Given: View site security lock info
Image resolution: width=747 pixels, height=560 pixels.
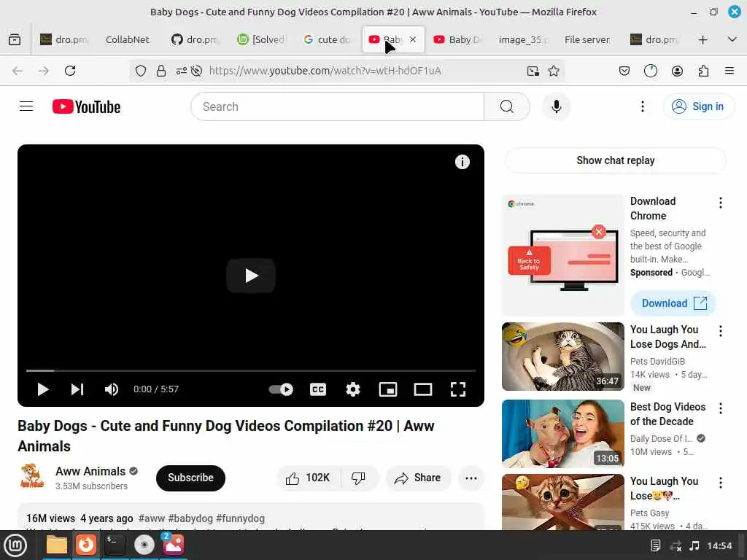Looking at the screenshot, I should 161,71.
